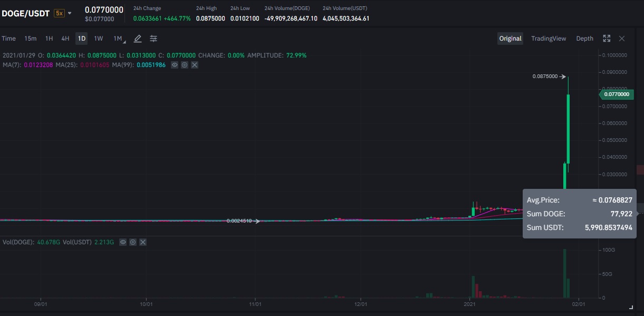Image resolution: width=644 pixels, height=316 pixels.
Task: Hide the MA indicator with its eye icon
Action: 175,64
